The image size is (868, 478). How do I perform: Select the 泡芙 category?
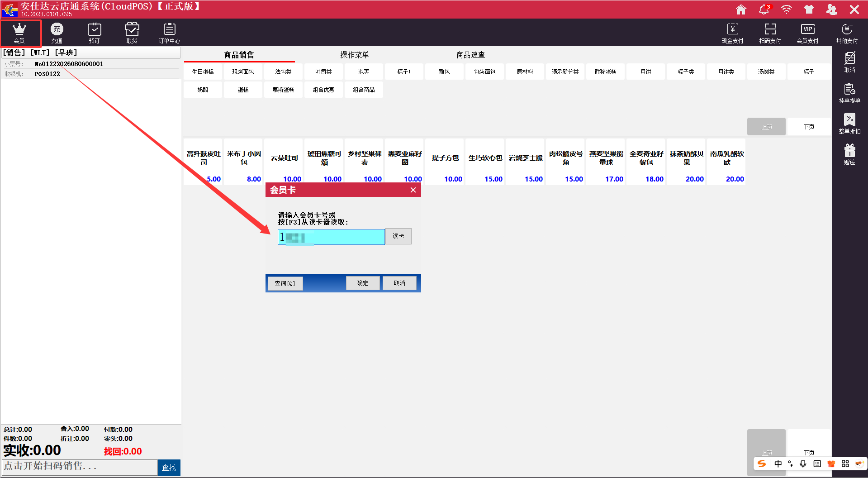coord(364,72)
